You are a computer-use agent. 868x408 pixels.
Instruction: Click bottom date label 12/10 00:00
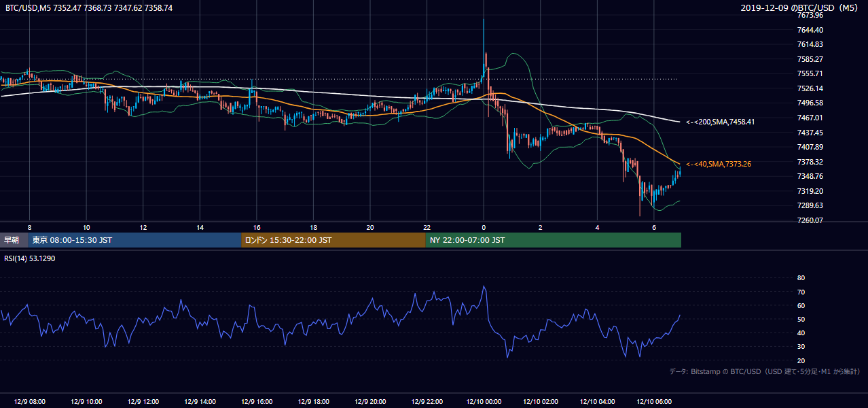[x=484, y=402]
